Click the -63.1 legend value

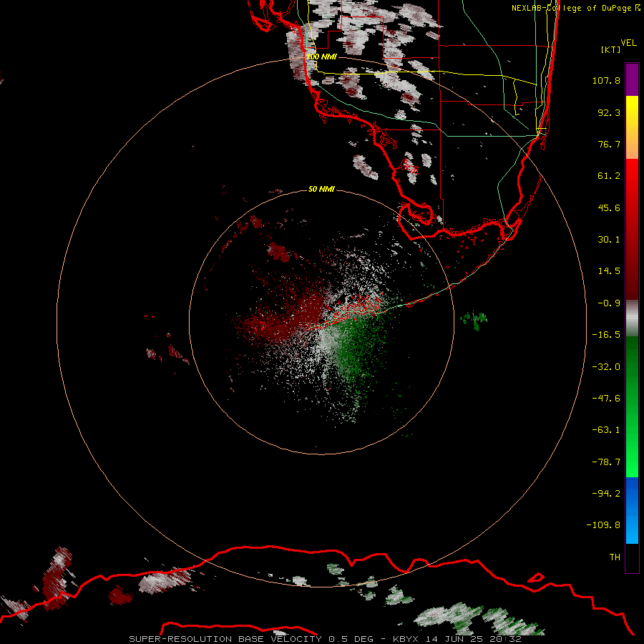(606, 430)
